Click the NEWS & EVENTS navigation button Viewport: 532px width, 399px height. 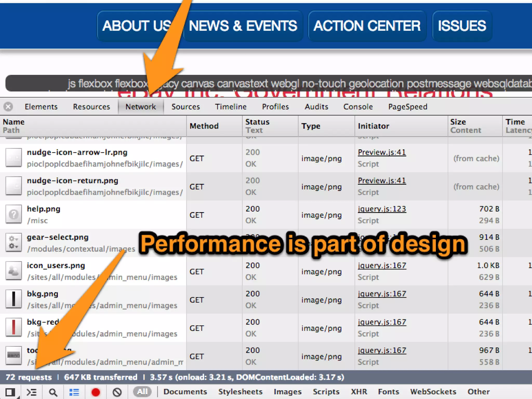pos(243,26)
